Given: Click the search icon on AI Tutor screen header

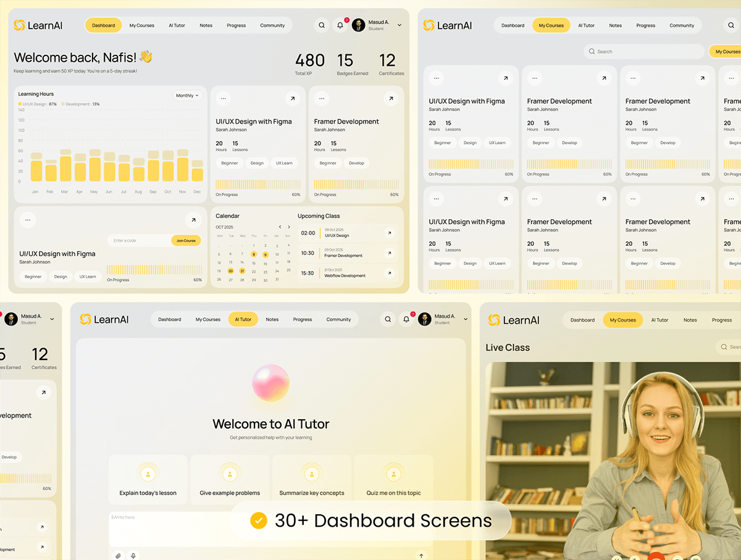Looking at the screenshot, I should [x=388, y=319].
